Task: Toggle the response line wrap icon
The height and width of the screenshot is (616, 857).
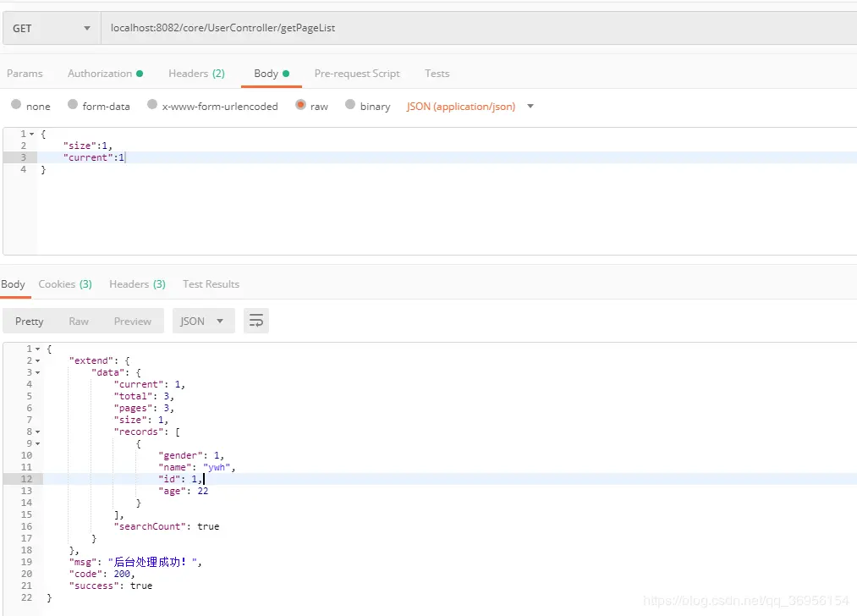Action: (255, 321)
